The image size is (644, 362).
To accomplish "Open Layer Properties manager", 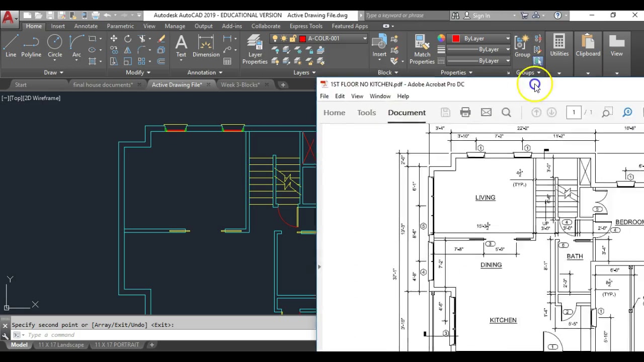I will (255, 49).
